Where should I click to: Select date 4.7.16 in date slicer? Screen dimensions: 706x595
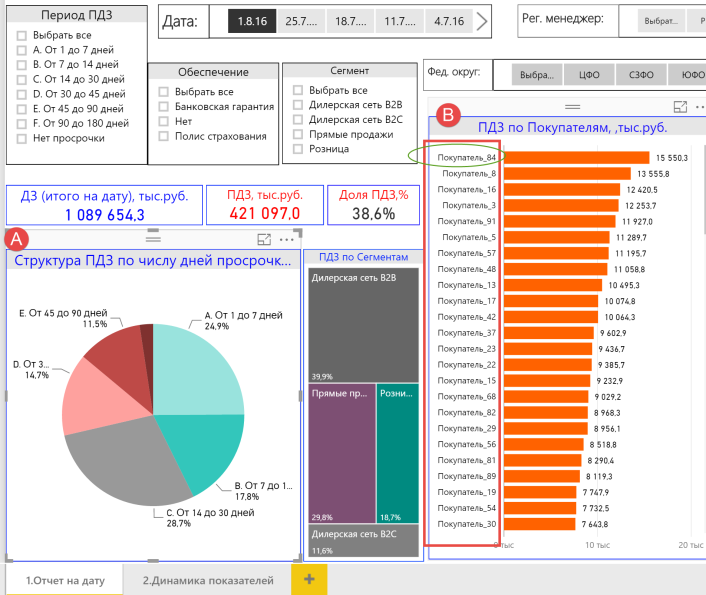click(449, 21)
